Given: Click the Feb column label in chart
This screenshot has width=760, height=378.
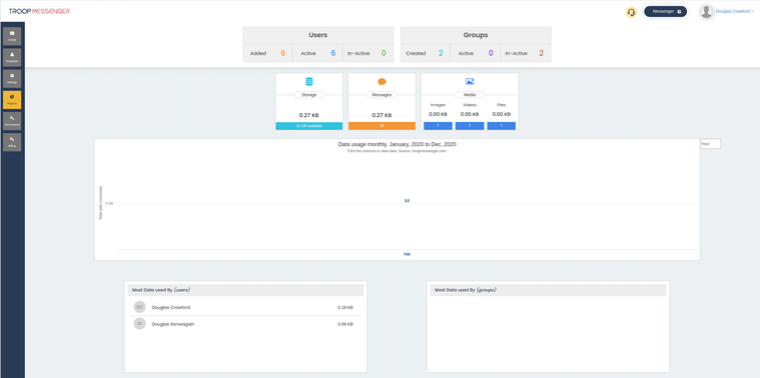Looking at the screenshot, I should [407, 254].
